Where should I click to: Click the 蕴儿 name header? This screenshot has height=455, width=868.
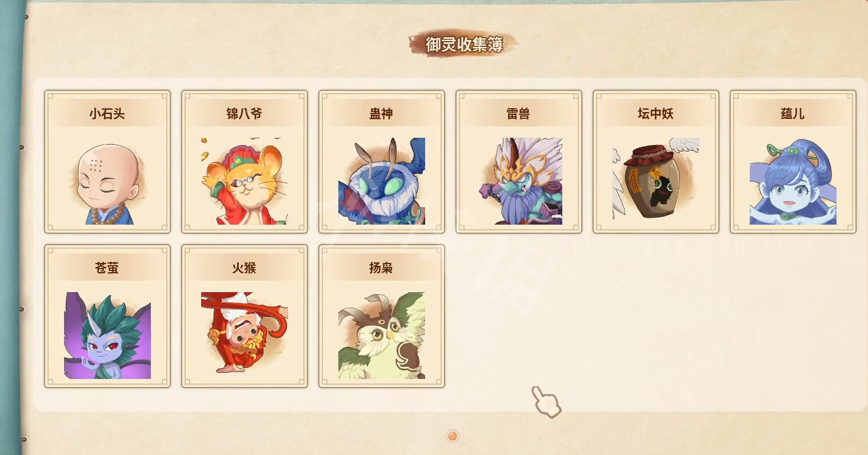793,113
